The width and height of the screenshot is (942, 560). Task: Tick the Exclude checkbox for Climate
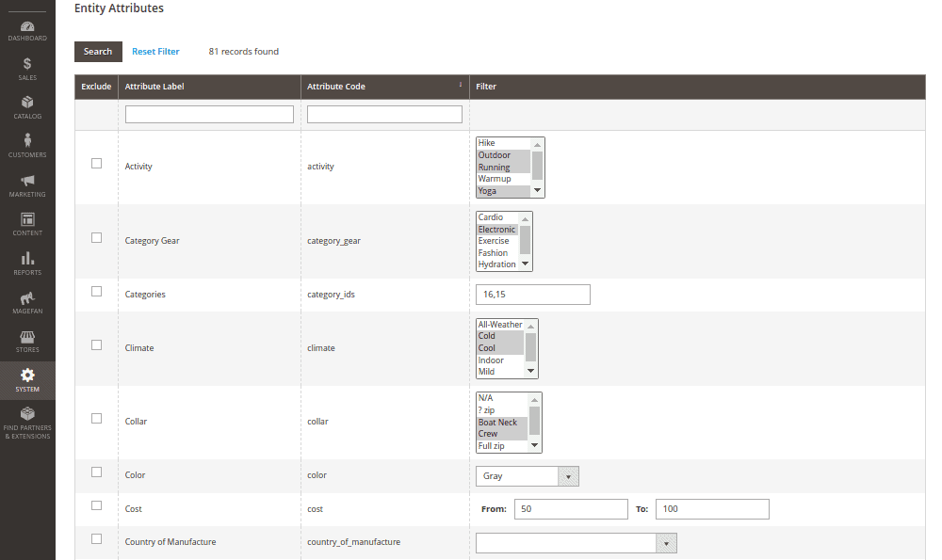(x=96, y=345)
